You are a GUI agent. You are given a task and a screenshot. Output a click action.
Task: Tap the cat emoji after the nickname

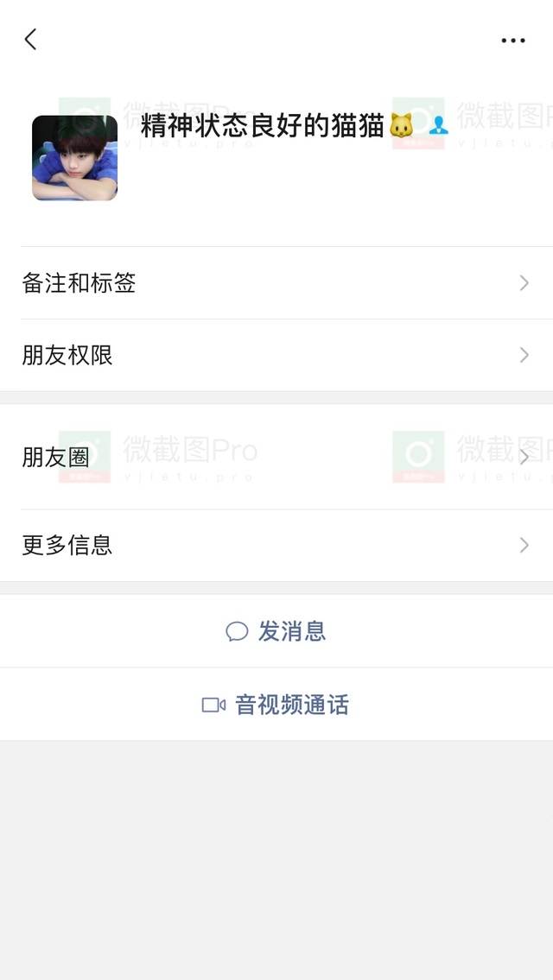tap(401, 125)
